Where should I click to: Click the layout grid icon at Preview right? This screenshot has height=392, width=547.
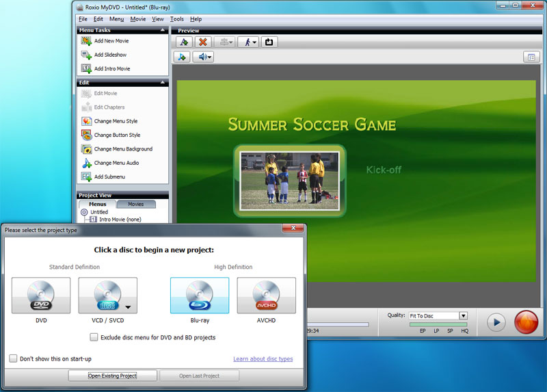(x=531, y=57)
